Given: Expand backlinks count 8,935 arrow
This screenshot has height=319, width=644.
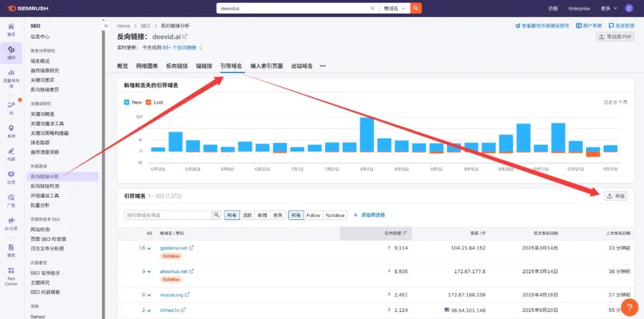Looking at the screenshot, I should tap(389, 271).
